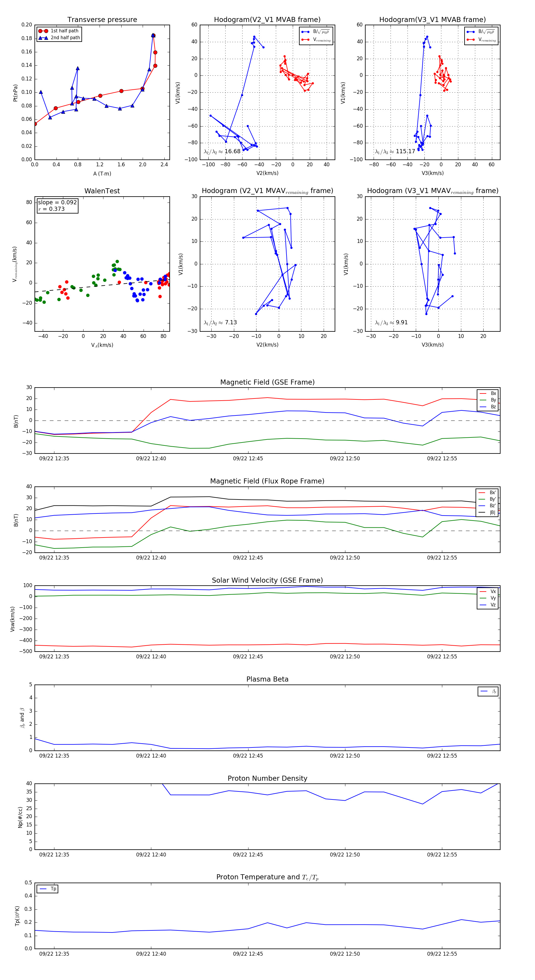Image resolution: width=535 pixels, height=980 pixels.
Task: Click the βp legend in Plasma Beta plot
Action: (x=488, y=691)
